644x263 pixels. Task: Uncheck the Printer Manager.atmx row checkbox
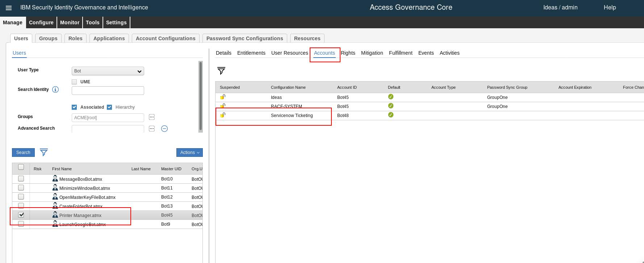click(21, 215)
